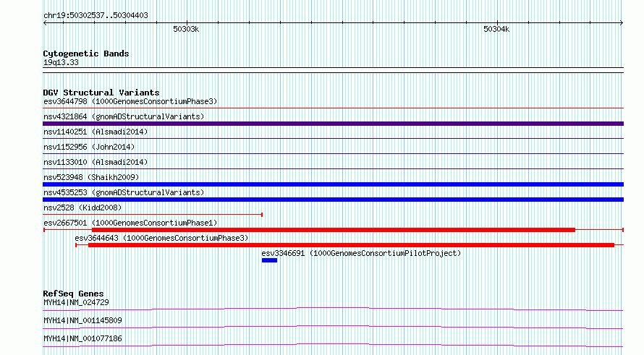Click the magenta MYH14|NM_001145809 transcript line
This screenshot has height=355, width=644.
tap(333, 327)
